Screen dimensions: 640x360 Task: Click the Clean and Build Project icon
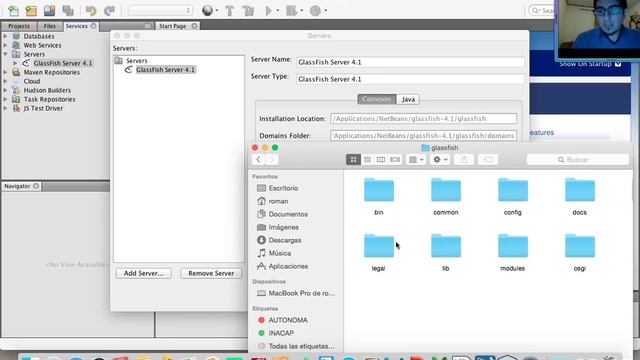pos(249,11)
